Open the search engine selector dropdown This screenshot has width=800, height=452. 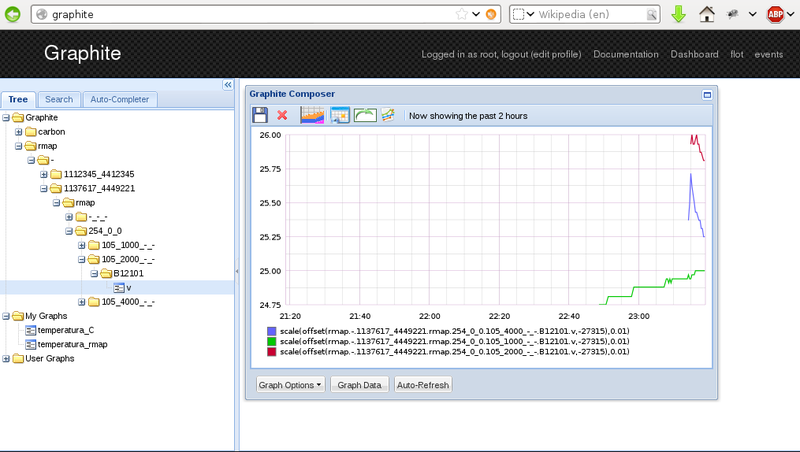(523, 14)
